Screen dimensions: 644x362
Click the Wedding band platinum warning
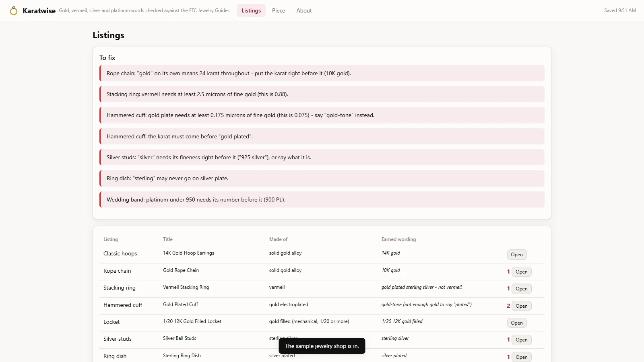tap(322, 200)
